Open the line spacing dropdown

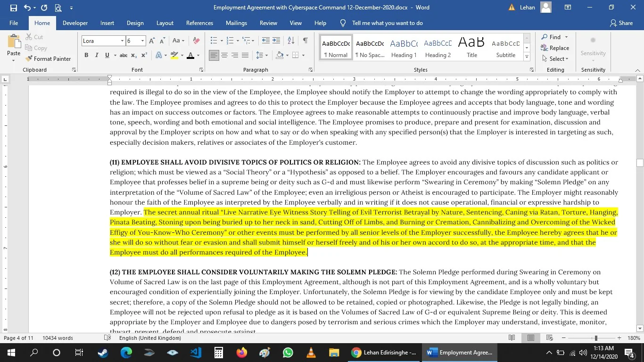(x=262, y=56)
